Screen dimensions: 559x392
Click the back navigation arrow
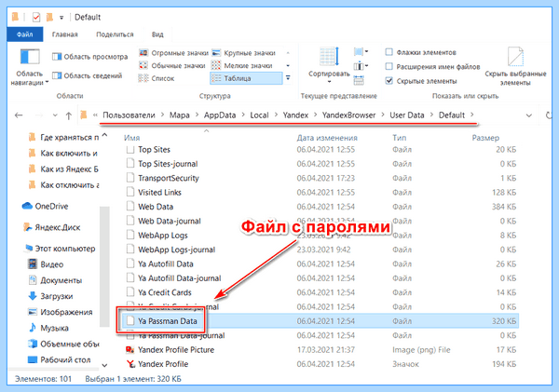(x=19, y=115)
